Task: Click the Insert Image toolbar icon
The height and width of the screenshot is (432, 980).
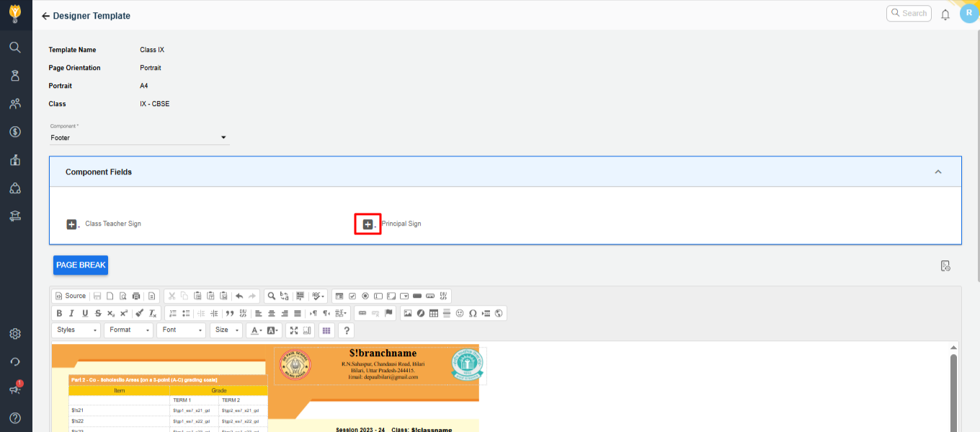Action: [x=407, y=313]
